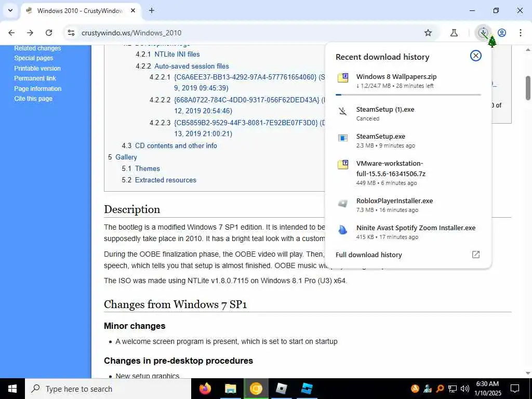Open site information icon in address bar
This screenshot has height=399, width=532.
click(71, 33)
